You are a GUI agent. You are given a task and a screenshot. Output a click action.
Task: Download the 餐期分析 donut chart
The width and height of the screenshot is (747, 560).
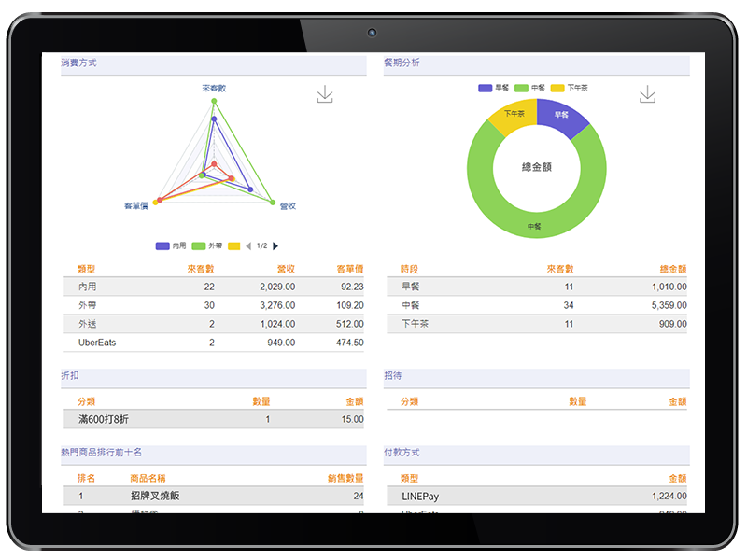point(647,94)
